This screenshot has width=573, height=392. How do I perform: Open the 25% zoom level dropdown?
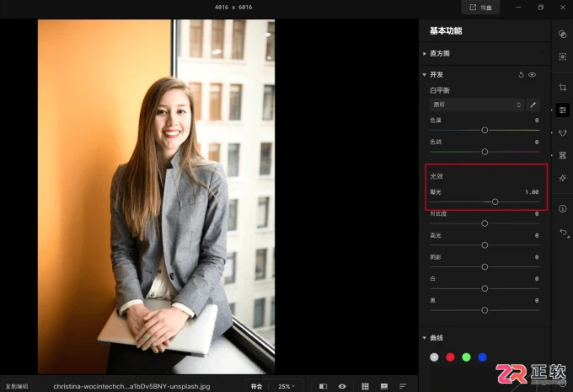[x=286, y=386]
